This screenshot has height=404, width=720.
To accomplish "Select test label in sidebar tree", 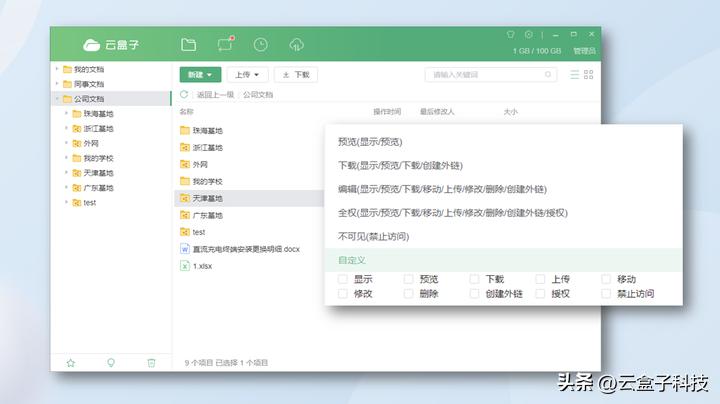I will point(90,202).
